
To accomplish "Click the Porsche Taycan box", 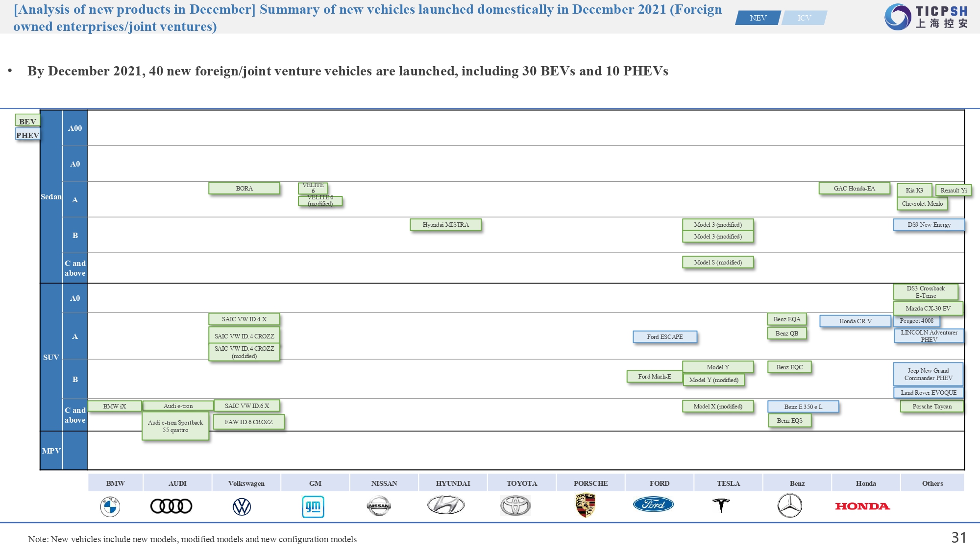I will [931, 407].
